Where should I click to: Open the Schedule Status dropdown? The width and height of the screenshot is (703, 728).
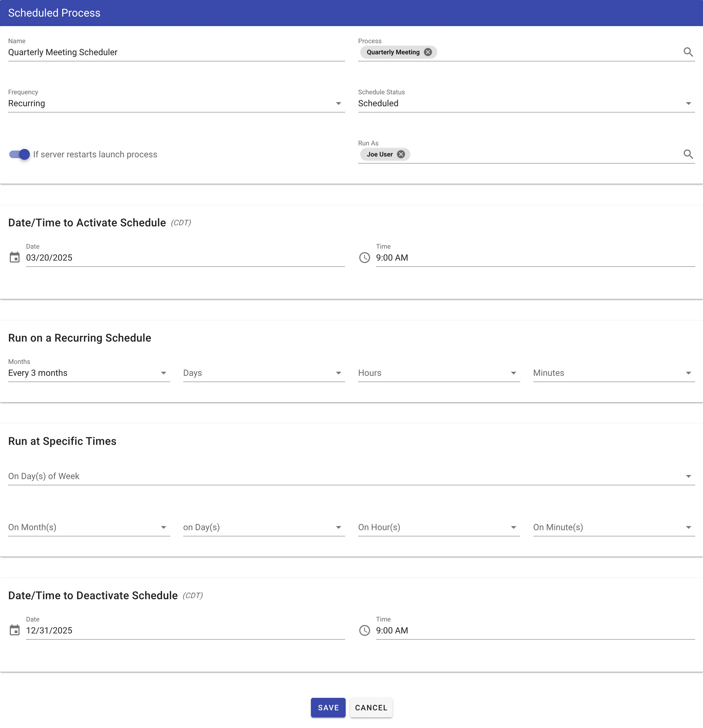(x=689, y=103)
